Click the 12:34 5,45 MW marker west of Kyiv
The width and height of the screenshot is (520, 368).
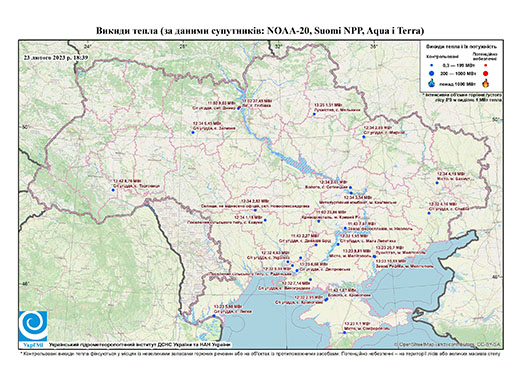[x=193, y=132]
